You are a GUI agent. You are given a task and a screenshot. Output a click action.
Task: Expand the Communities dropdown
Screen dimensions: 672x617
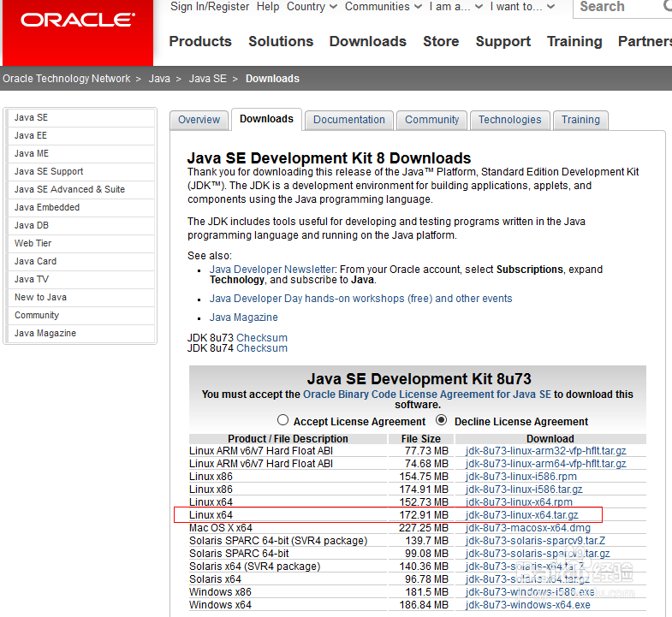click(x=384, y=7)
